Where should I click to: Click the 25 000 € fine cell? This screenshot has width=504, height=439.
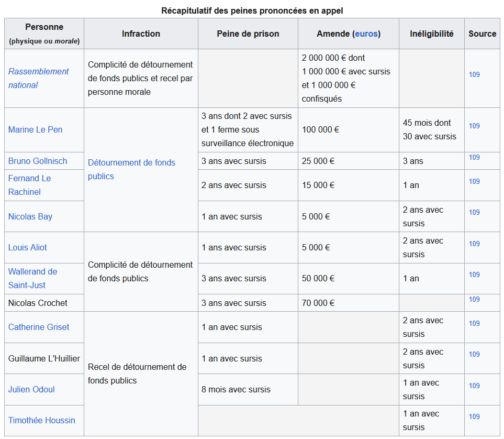[x=349, y=161]
